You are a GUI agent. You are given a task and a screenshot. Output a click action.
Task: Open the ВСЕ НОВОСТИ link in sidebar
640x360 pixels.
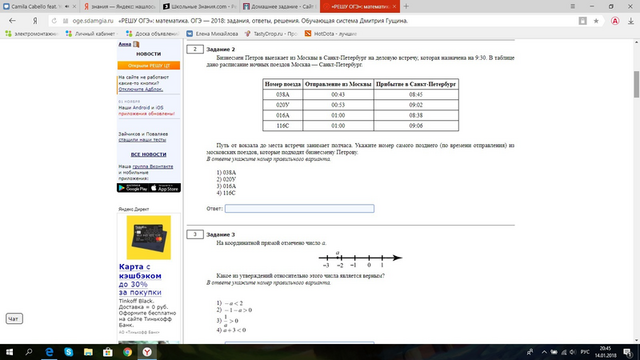pyautogui.click(x=149, y=154)
